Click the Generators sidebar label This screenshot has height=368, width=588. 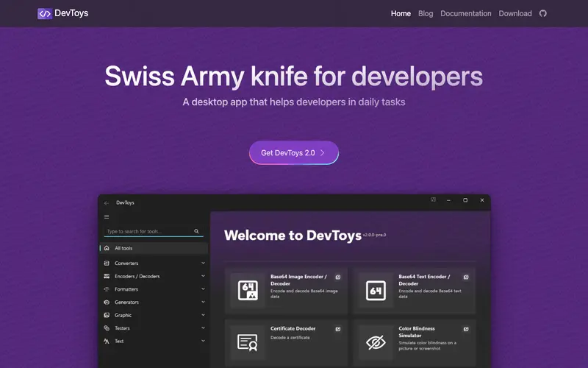[x=126, y=302]
